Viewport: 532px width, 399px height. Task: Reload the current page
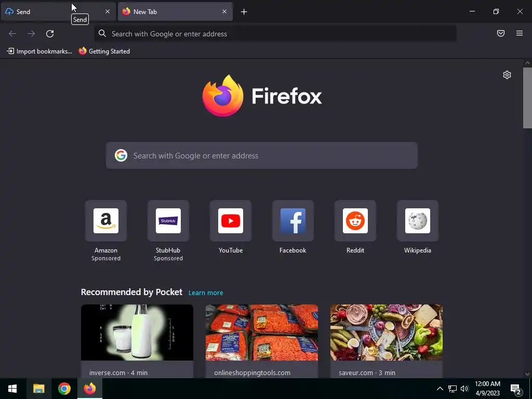tap(50, 34)
